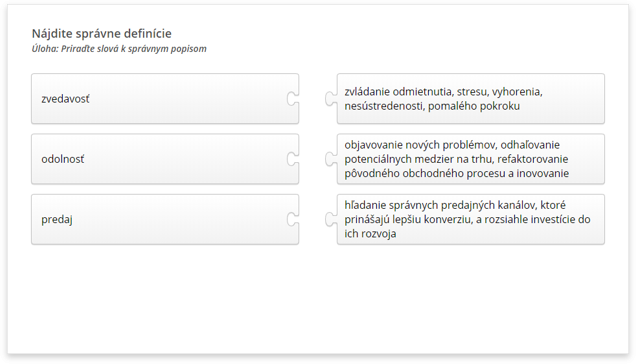Click the empty white area below the cards
This screenshot has width=636, height=364.
tap(318, 300)
